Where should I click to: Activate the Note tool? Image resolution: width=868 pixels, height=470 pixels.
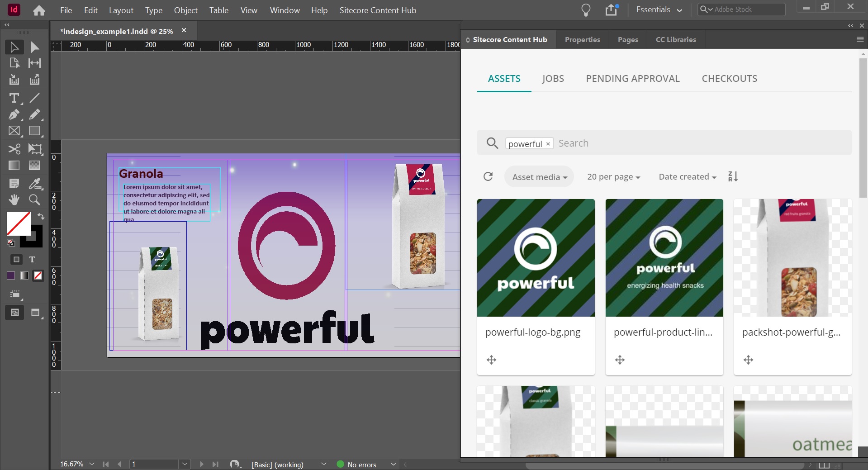(14, 183)
